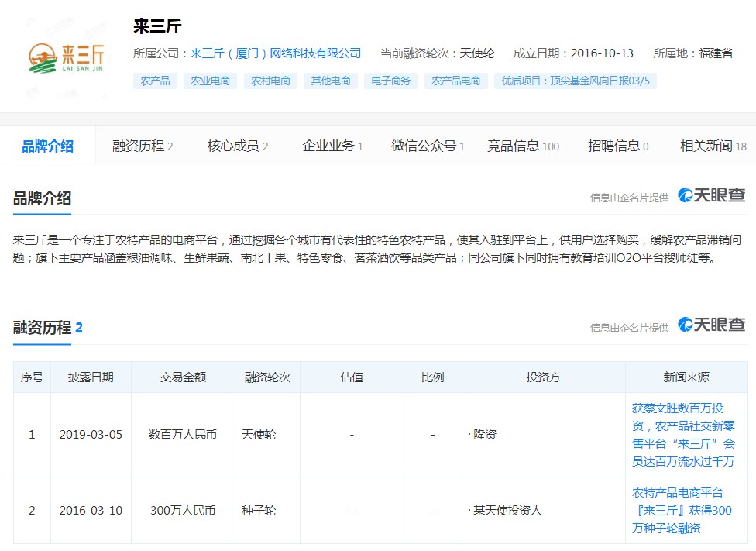Click the 天眼查 logo beside 融资历程

click(x=711, y=325)
